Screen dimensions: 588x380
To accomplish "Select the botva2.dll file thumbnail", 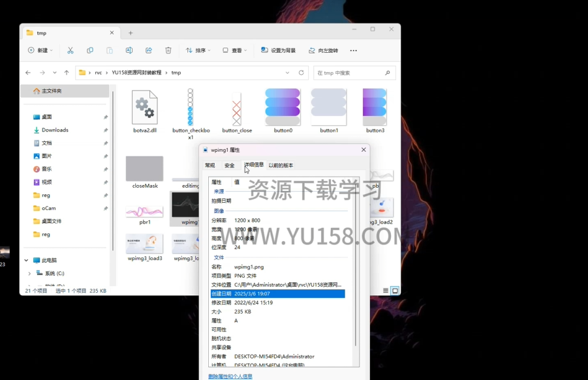I will coord(144,108).
